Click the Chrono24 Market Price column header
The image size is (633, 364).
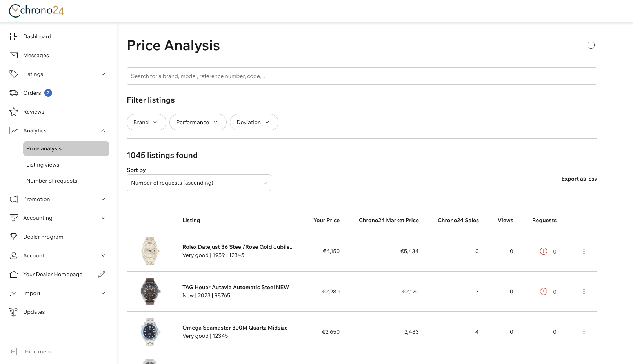(389, 220)
